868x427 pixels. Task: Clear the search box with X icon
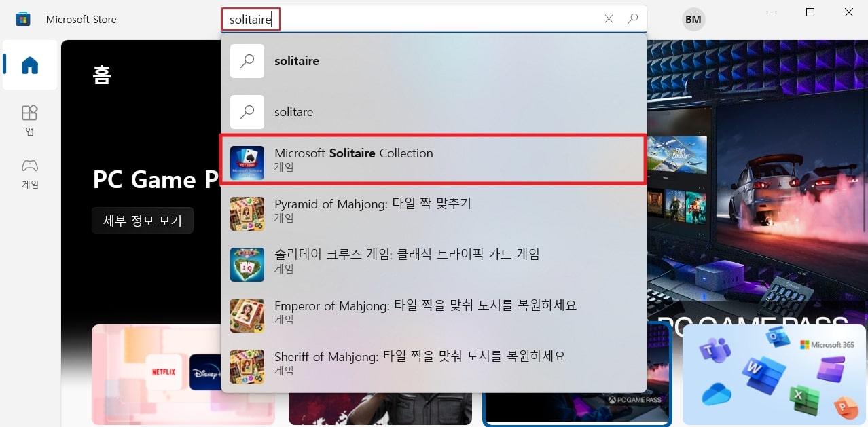(x=609, y=19)
